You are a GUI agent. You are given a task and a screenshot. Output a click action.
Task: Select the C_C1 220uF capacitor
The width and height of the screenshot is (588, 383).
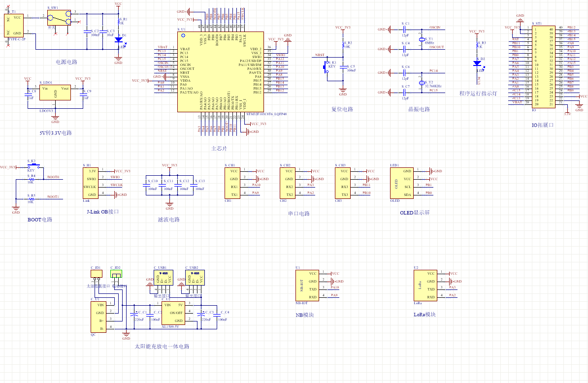[x=134, y=315]
